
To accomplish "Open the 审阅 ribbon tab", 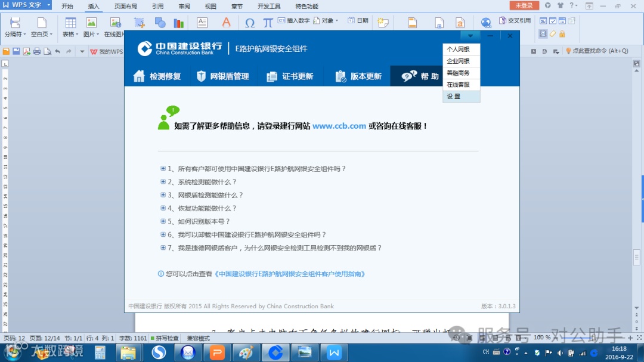I will click(184, 6).
